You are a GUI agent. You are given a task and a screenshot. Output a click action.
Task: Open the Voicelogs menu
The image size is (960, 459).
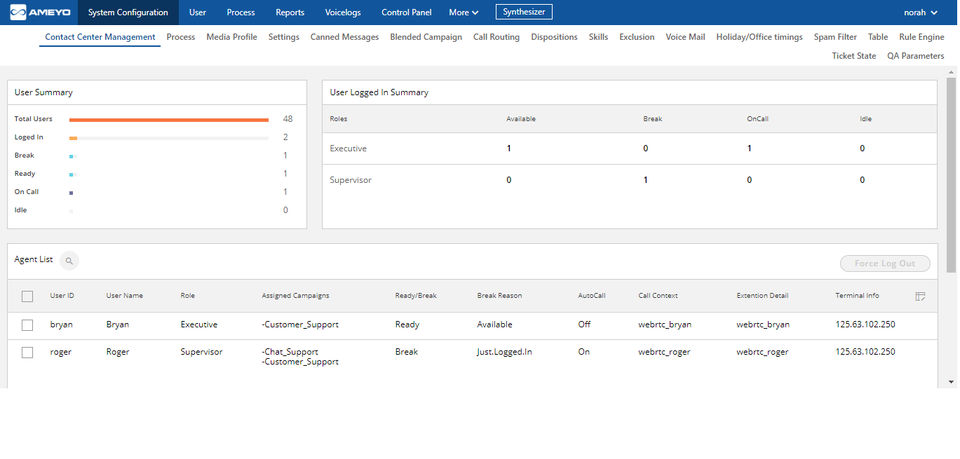coord(343,12)
